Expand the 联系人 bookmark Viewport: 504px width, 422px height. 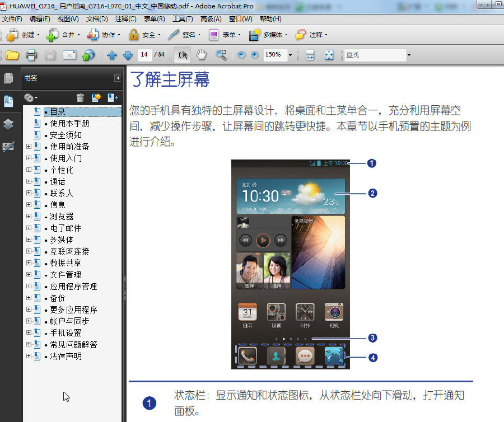click(29, 193)
